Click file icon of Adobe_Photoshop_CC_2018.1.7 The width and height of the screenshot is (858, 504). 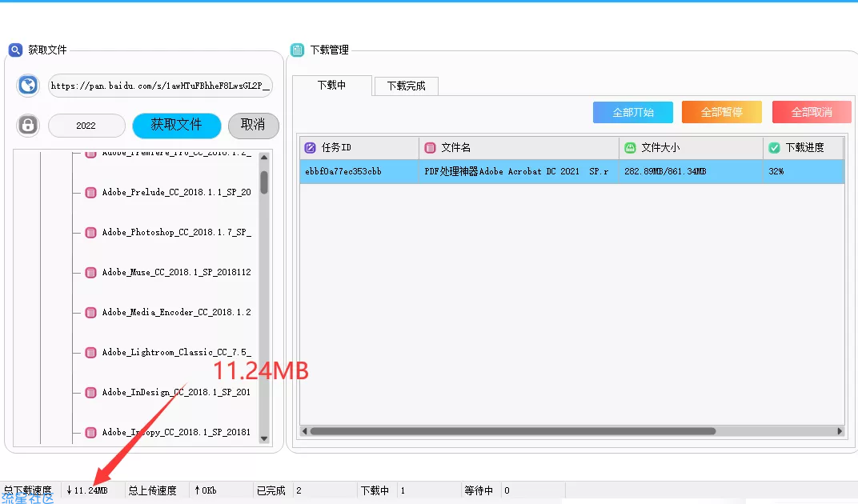(x=90, y=233)
